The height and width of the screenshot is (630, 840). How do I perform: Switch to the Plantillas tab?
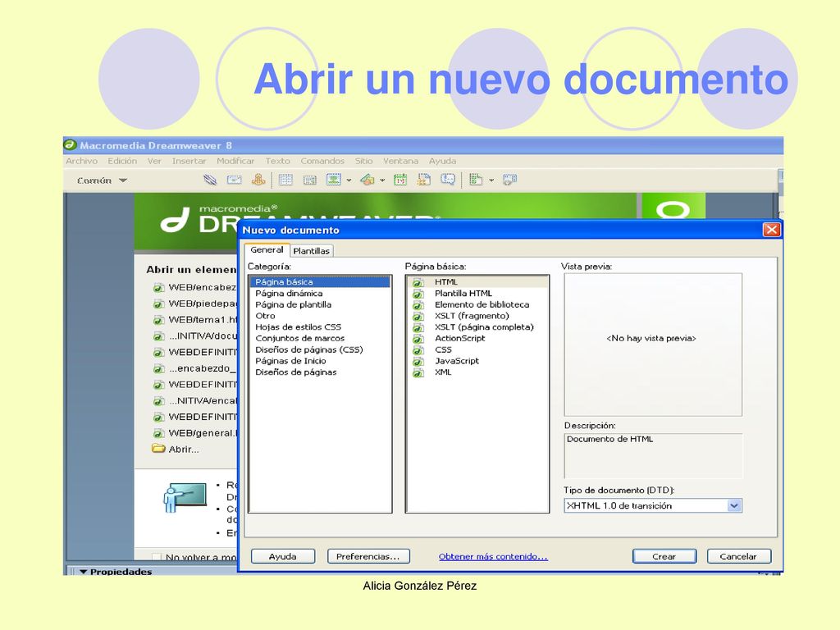point(311,251)
